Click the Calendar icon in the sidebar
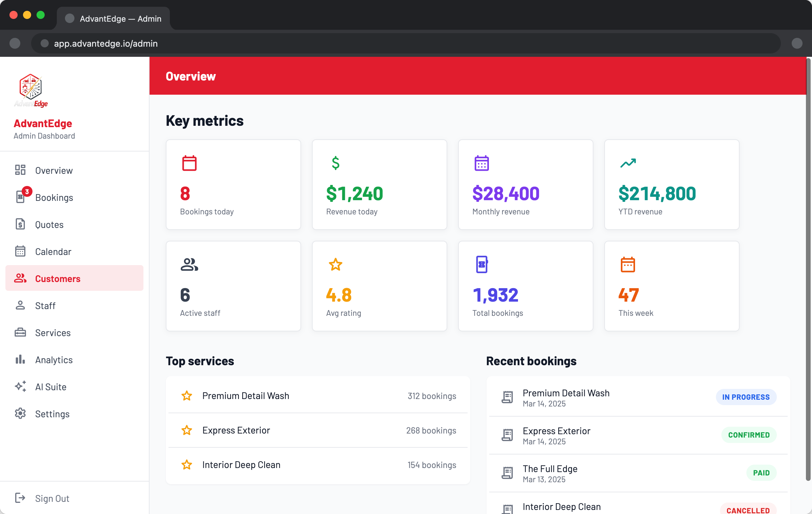 [x=20, y=251]
